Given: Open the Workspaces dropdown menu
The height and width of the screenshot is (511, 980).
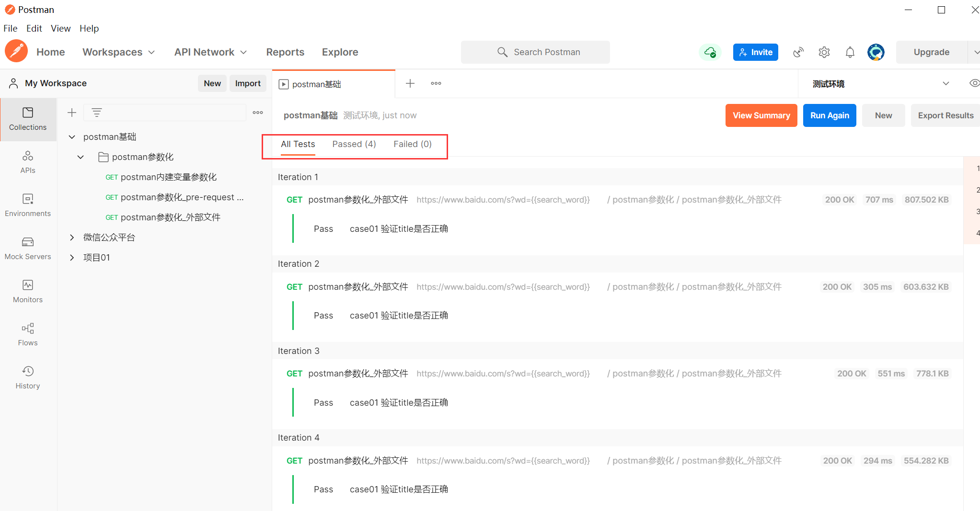Looking at the screenshot, I should 118,52.
